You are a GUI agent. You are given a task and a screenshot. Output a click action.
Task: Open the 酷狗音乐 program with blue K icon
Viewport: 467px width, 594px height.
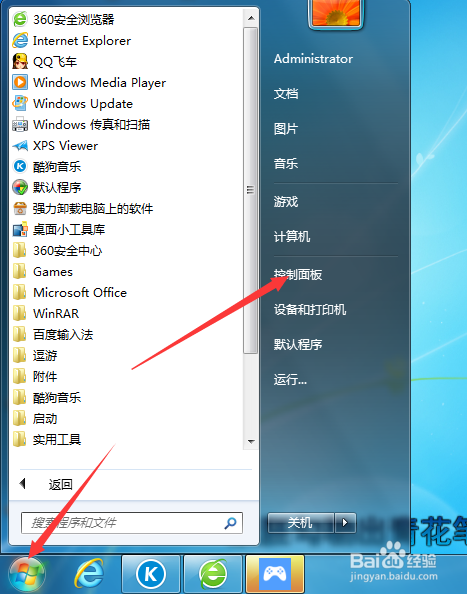point(20,166)
